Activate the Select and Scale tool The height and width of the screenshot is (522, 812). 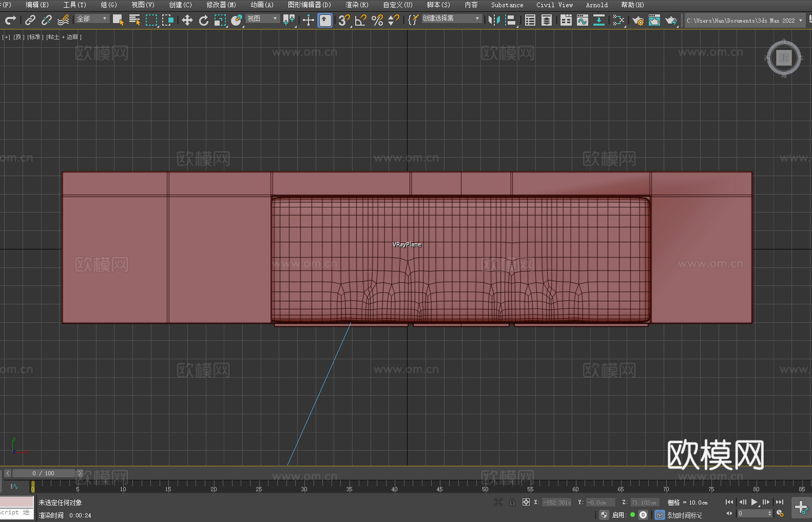point(220,20)
